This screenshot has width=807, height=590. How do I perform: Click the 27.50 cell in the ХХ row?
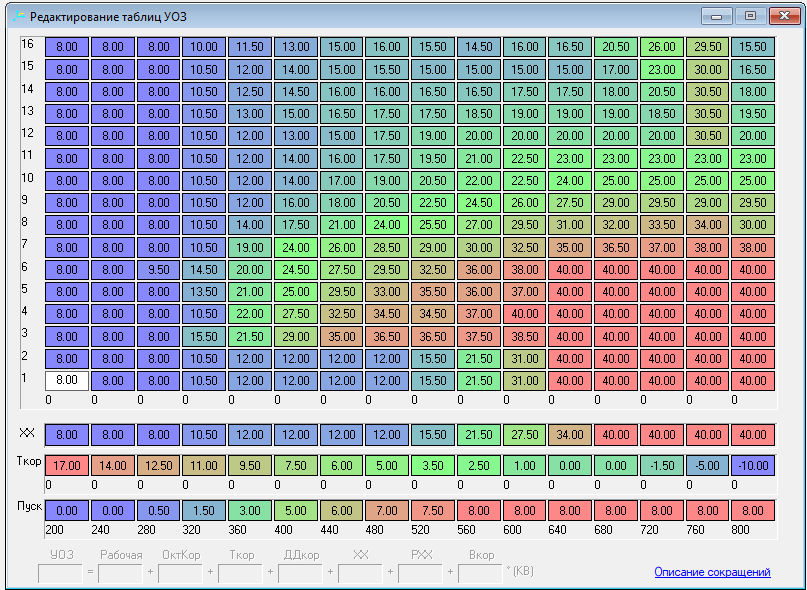point(524,434)
